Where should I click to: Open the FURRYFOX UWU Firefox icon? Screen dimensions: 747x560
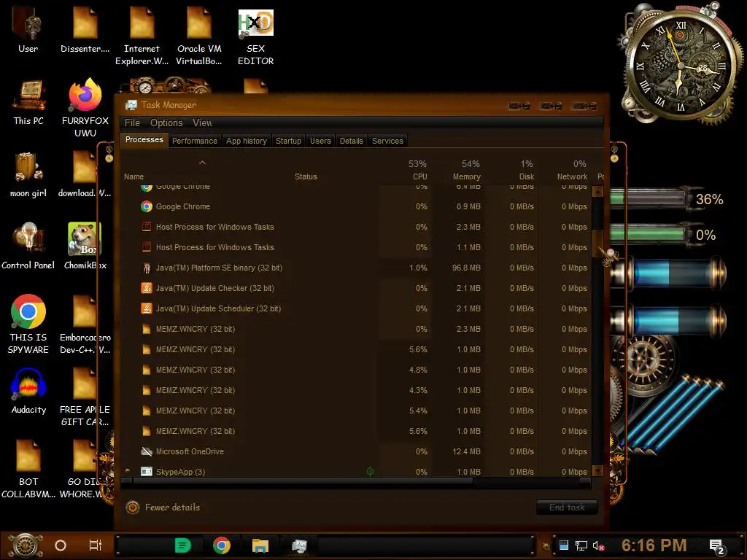[85, 107]
